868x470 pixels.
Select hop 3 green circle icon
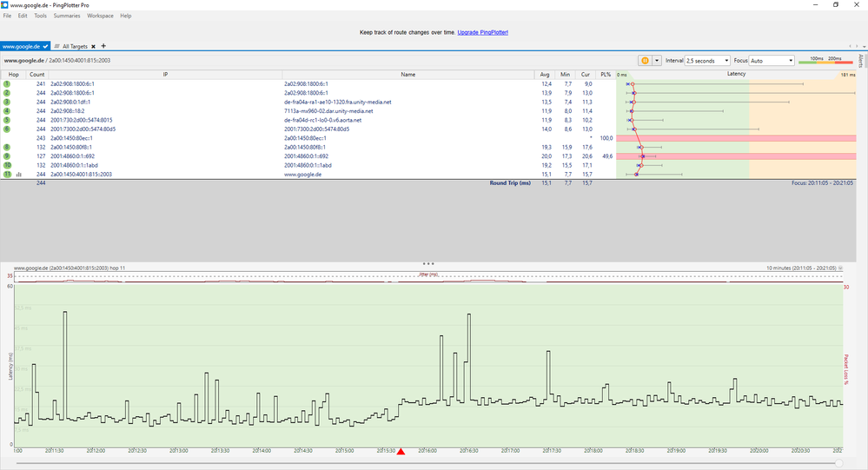(x=7, y=102)
